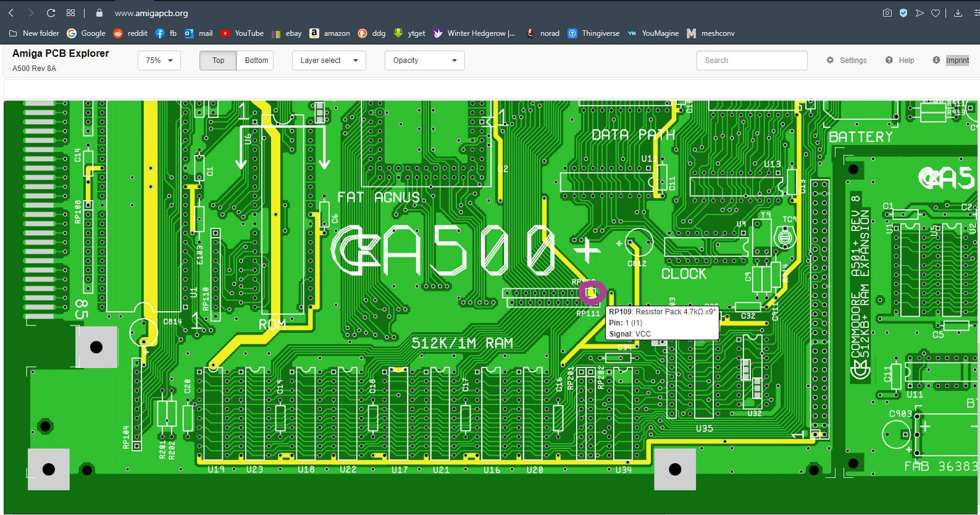Open the Imprint link
Image resolution: width=980 pixels, height=515 pixels.
tap(951, 61)
